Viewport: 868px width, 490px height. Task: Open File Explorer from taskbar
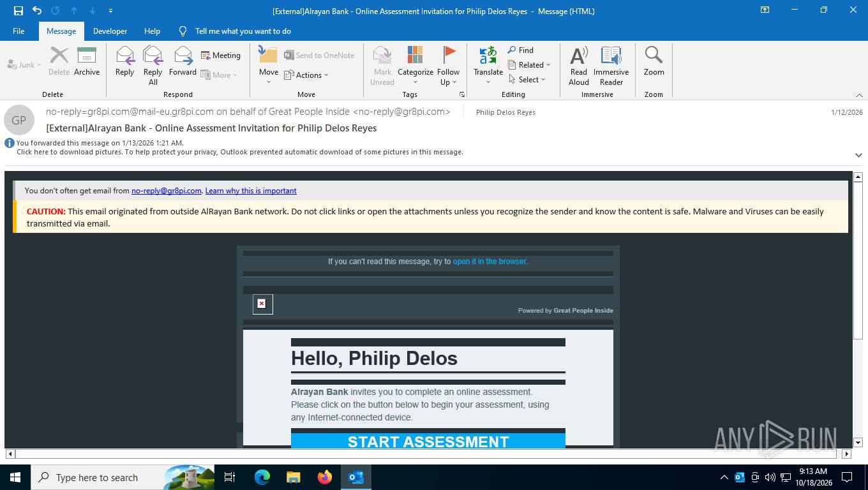[293, 477]
